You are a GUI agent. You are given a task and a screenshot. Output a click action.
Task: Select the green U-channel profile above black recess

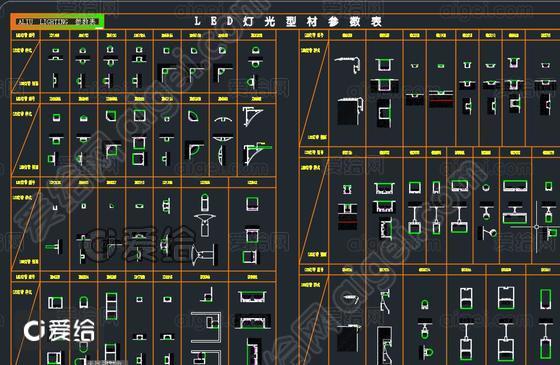tap(384, 65)
